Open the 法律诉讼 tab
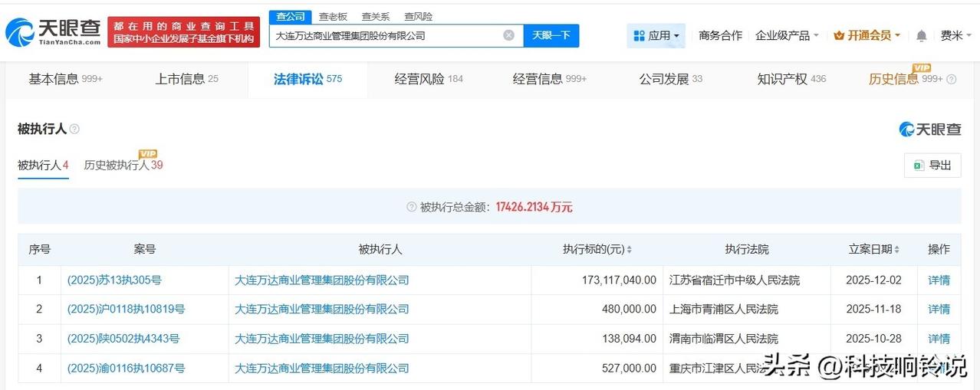The image size is (980, 390). tap(307, 79)
